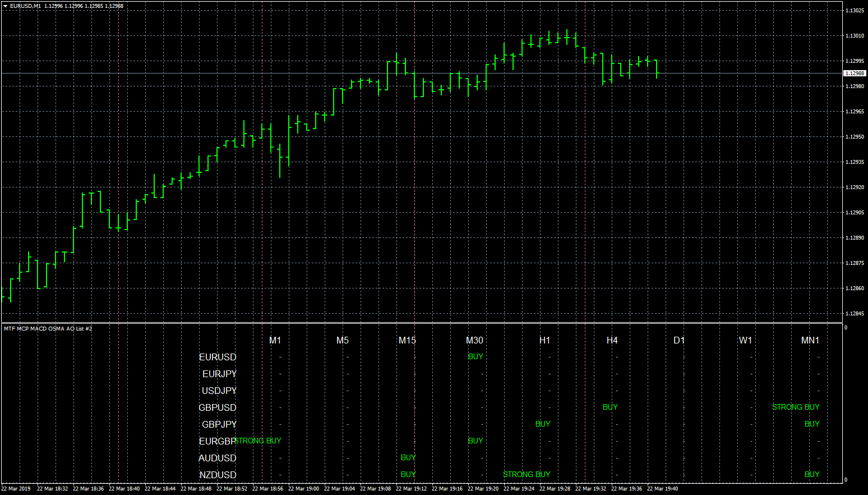Select the M30 column header

475,340
